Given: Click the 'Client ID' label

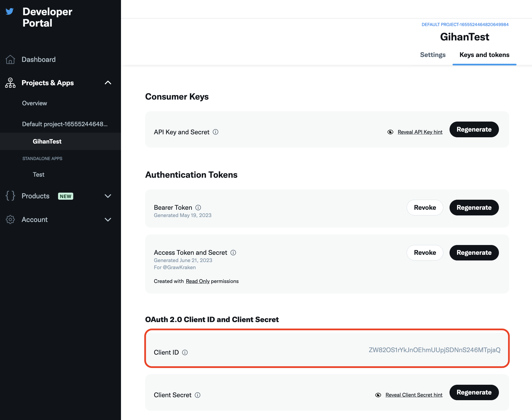Looking at the screenshot, I should [166, 352].
